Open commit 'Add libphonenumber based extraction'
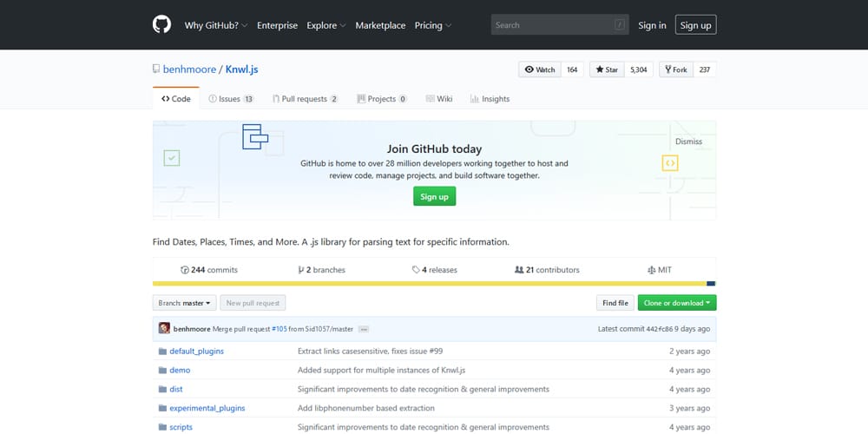Screen dimensions: 868x434 pos(366,409)
